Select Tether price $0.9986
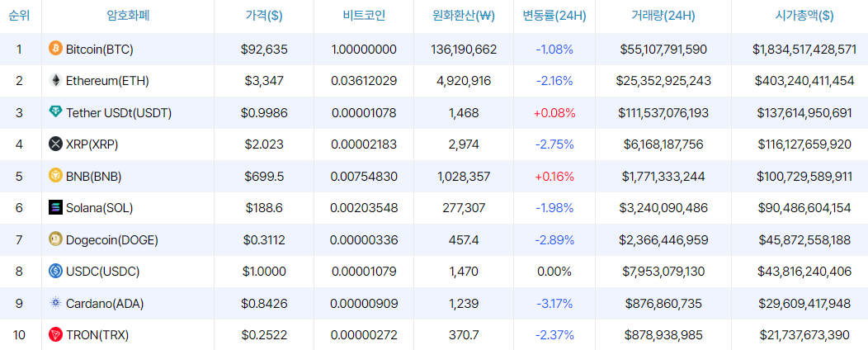The image size is (868, 350). pos(264,113)
